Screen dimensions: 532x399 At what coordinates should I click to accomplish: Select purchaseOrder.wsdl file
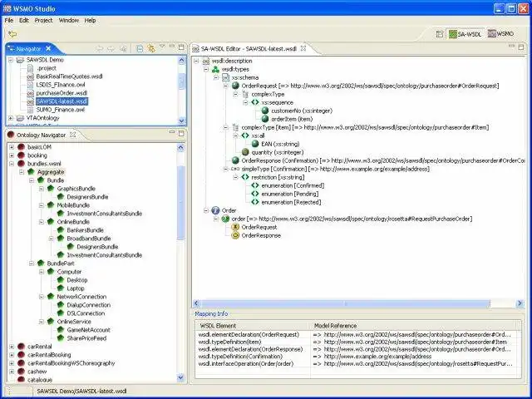pos(62,93)
